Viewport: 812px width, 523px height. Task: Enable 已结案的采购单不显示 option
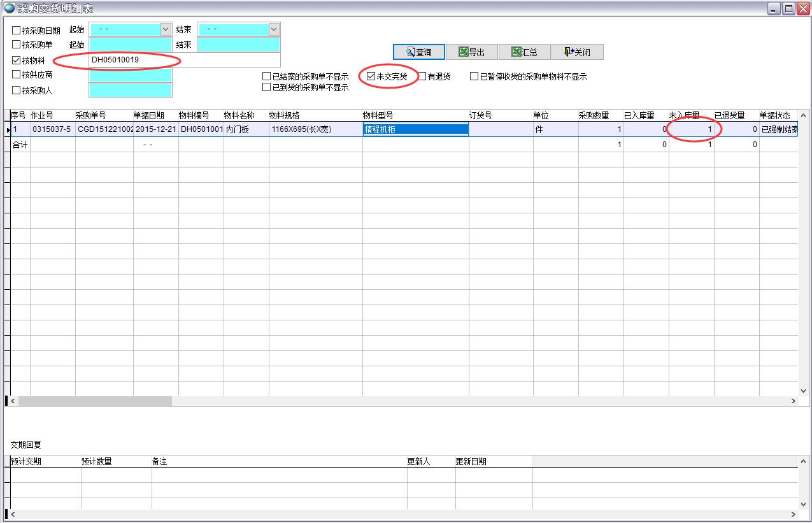267,76
